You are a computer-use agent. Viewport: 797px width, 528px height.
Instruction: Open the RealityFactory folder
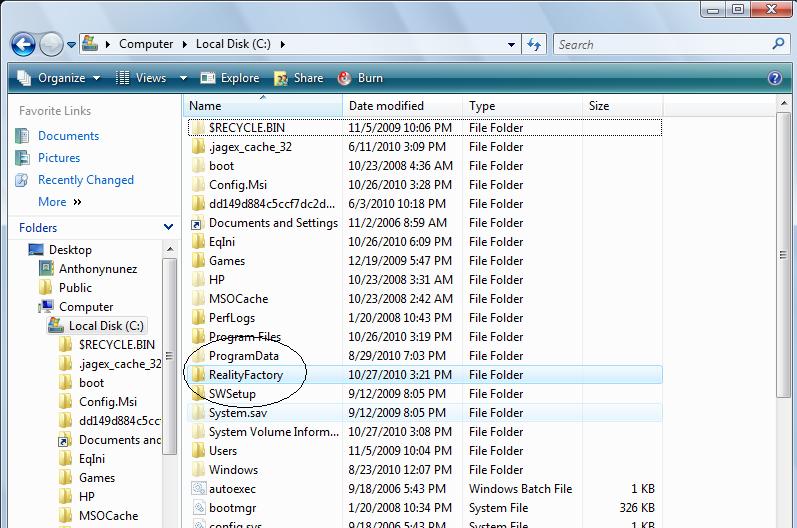[x=245, y=375]
